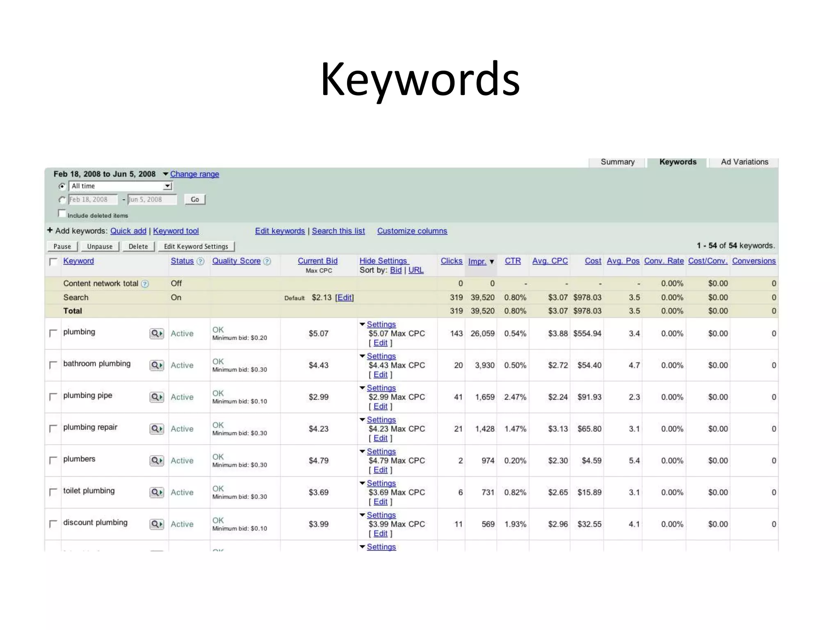Click the plus icon before Add keywords
This screenshot has width=840, height=630.
[50, 230]
